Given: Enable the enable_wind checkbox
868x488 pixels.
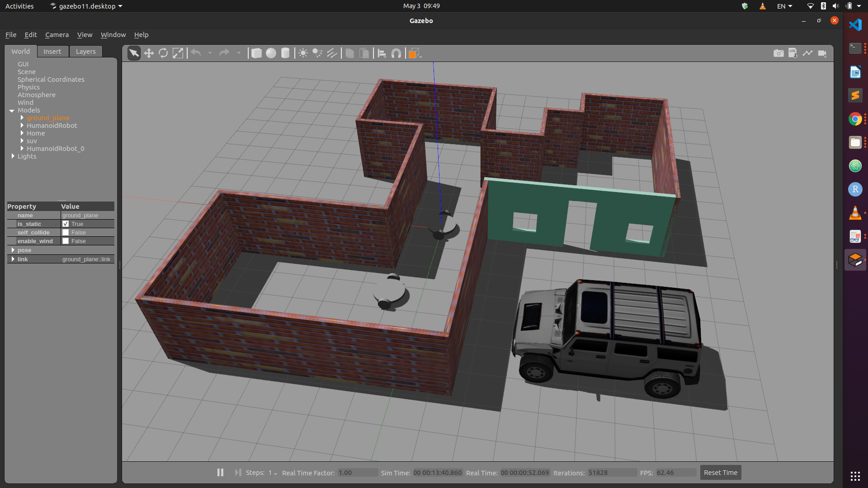Looking at the screenshot, I should pos(66,241).
